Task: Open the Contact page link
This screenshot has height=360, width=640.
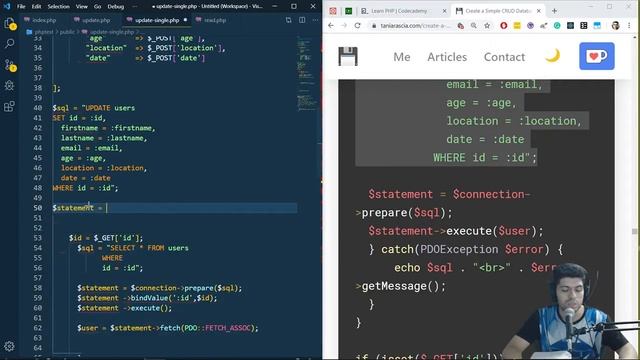Action: pos(504,57)
